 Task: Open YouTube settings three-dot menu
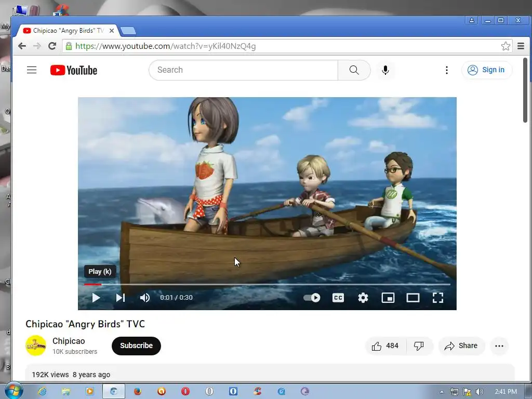(x=446, y=70)
